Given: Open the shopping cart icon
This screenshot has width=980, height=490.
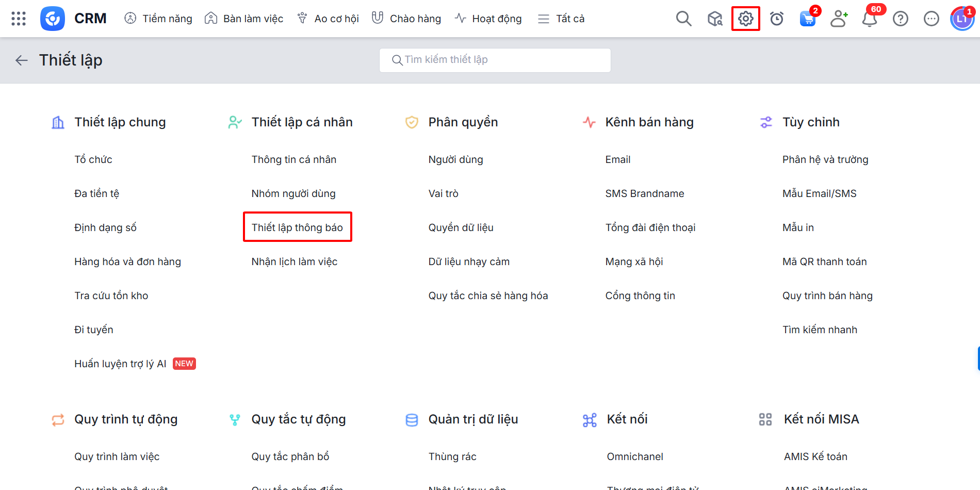Looking at the screenshot, I should [x=807, y=19].
